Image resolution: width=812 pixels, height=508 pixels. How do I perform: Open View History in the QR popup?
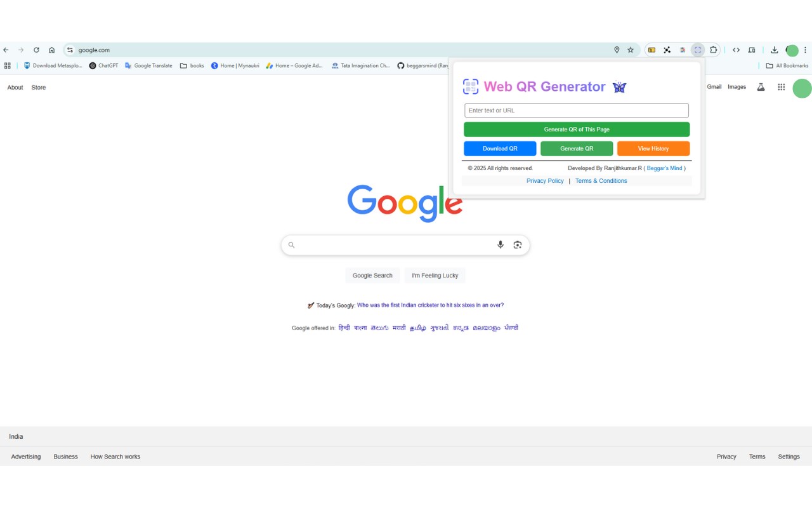point(653,149)
